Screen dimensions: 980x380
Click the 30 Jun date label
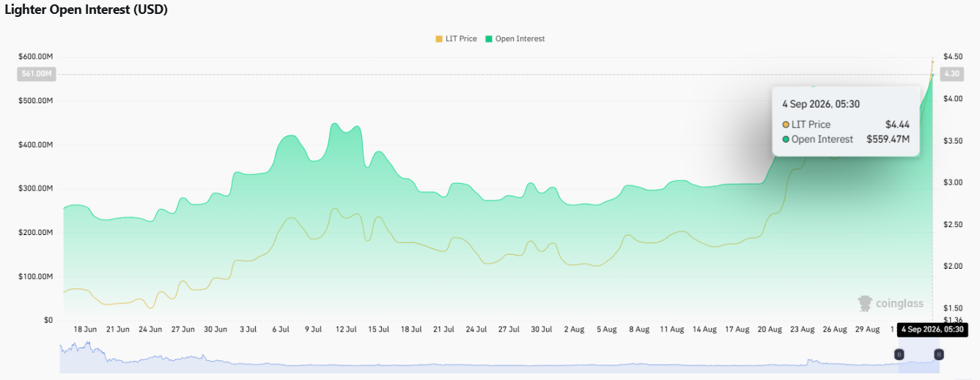[215, 329]
